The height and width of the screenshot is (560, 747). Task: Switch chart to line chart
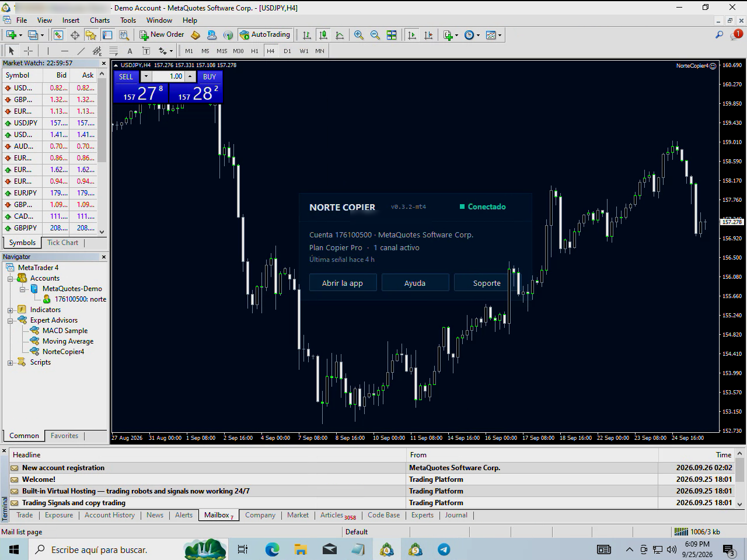pos(340,35)
